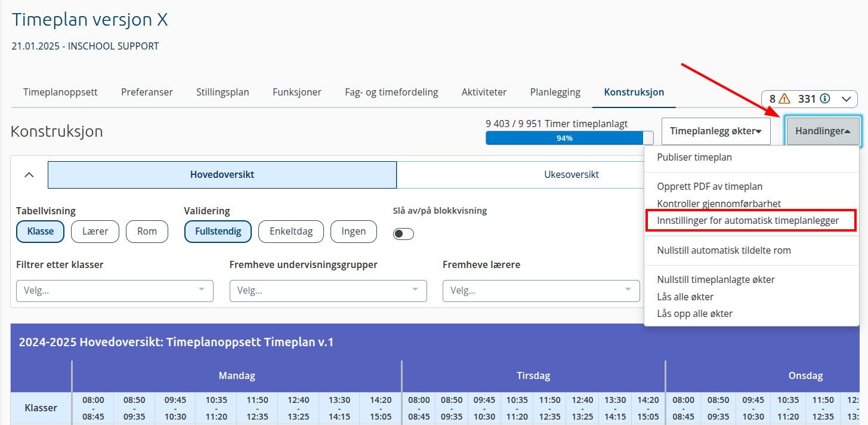This screenshot has height=425, width=868.
Task: Open the Timeplanlegg økter dropdown button
Action: click(716, 131)
